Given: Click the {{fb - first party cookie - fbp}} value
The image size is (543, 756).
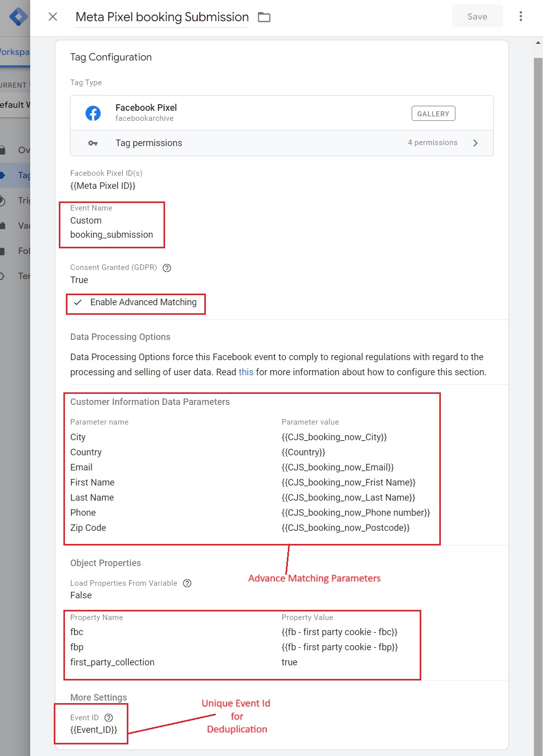Looking at the screenshot, I should [340, 647].
